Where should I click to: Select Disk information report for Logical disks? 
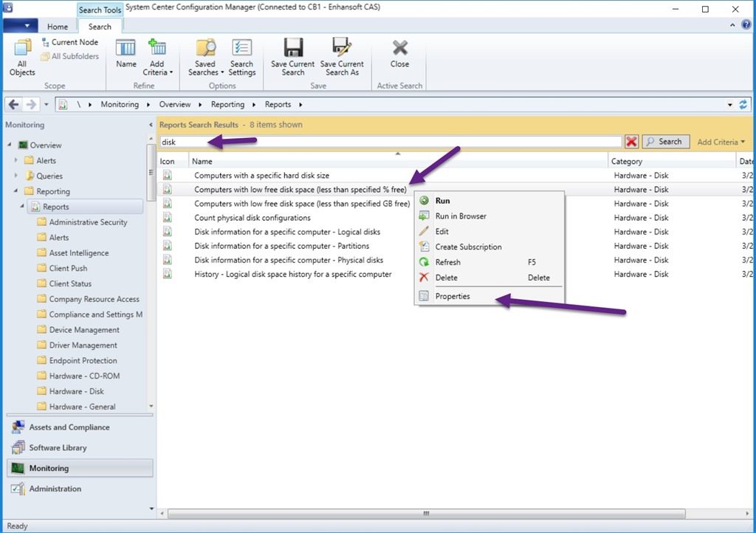coord(287,231)
